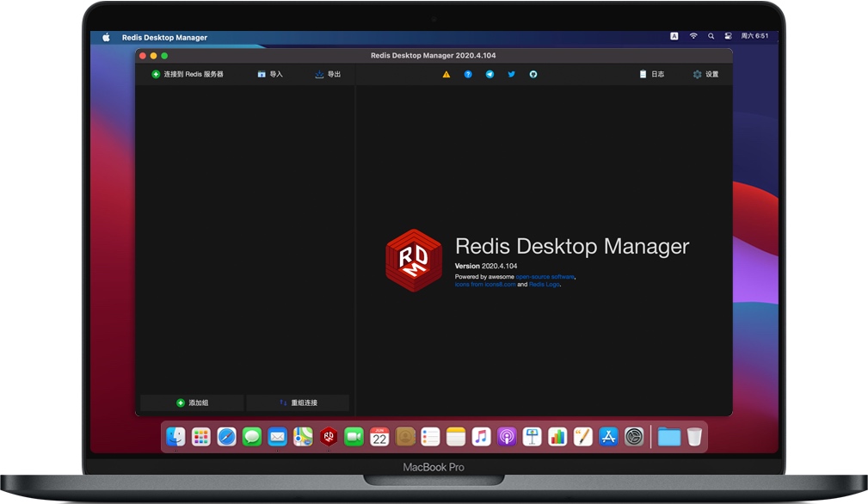
Task: Open Spotlight search in the menu bar
Action: click(x=711, y=37)
